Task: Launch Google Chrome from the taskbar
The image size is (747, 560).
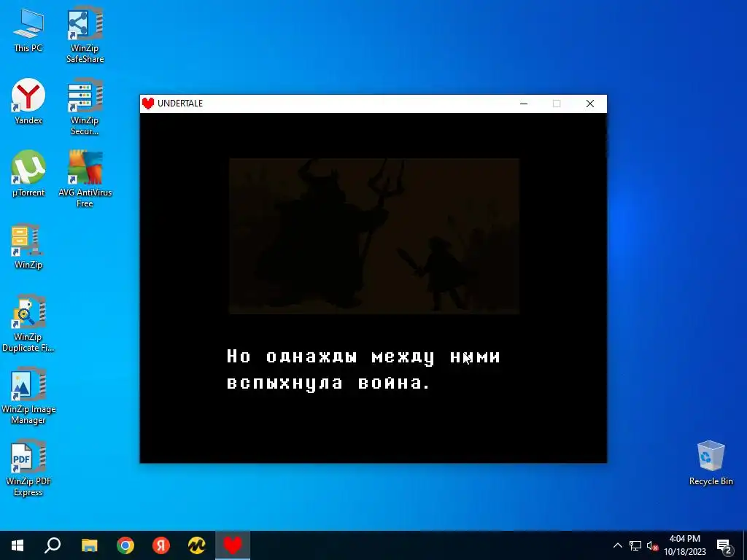Action: (x=125, y=545)
